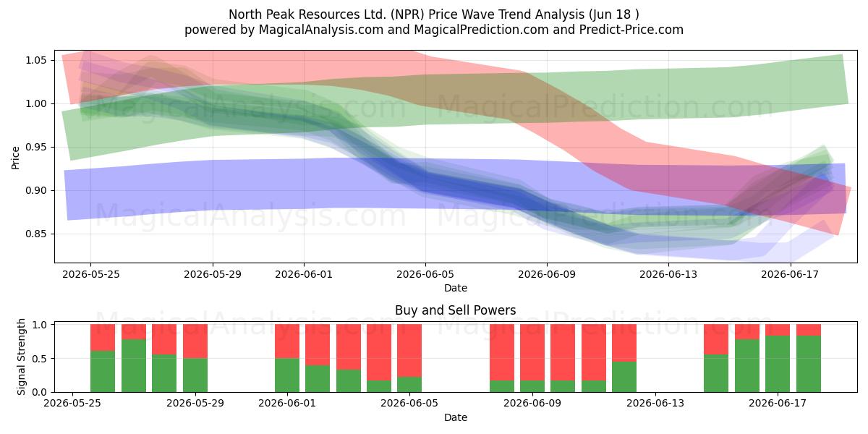The image size is (868, 434).
Task: Click the 2026-06-01 date on price chart axis
Action: pyautogui.click(x=304, y=274)
